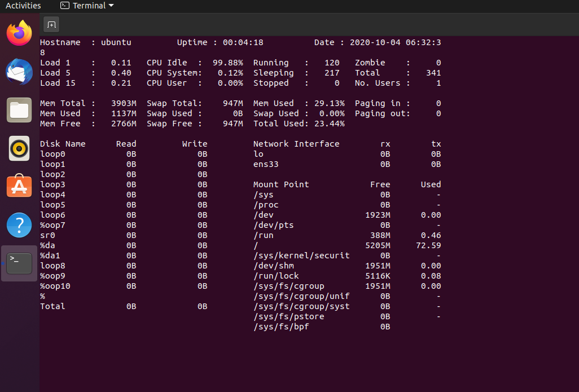This screenshot has width=579, height=392.
Task: Open the Help icon in dock
Action: click(x=19, y=225)
